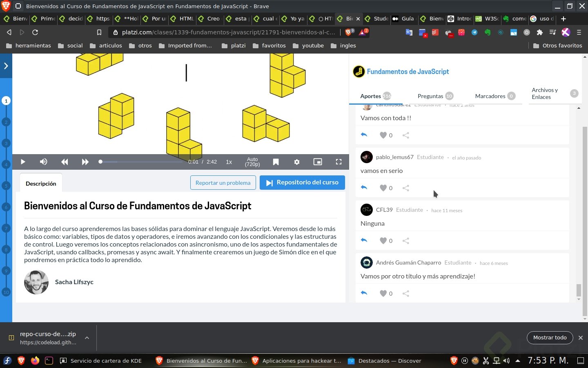
Task: Mute the video volume speaker icon
Action: [43, 162]
